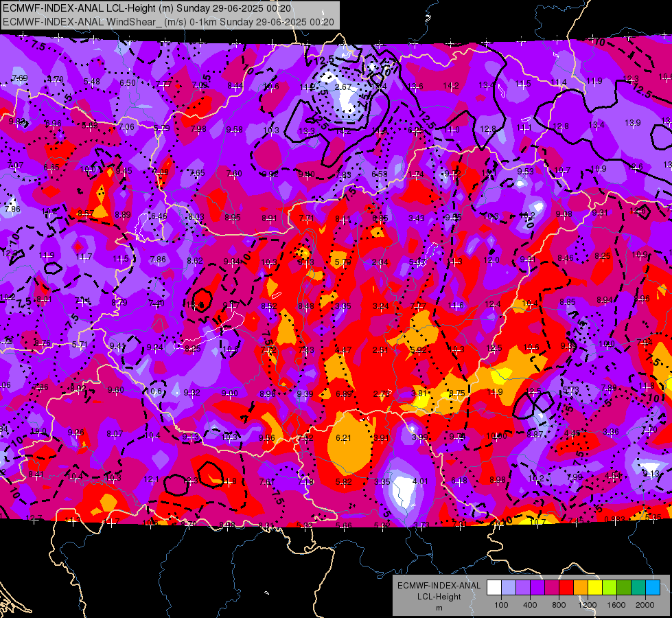Click the 8.57 grid value
Viewport: 672px width, 618px height.
[x=86, y=213]
